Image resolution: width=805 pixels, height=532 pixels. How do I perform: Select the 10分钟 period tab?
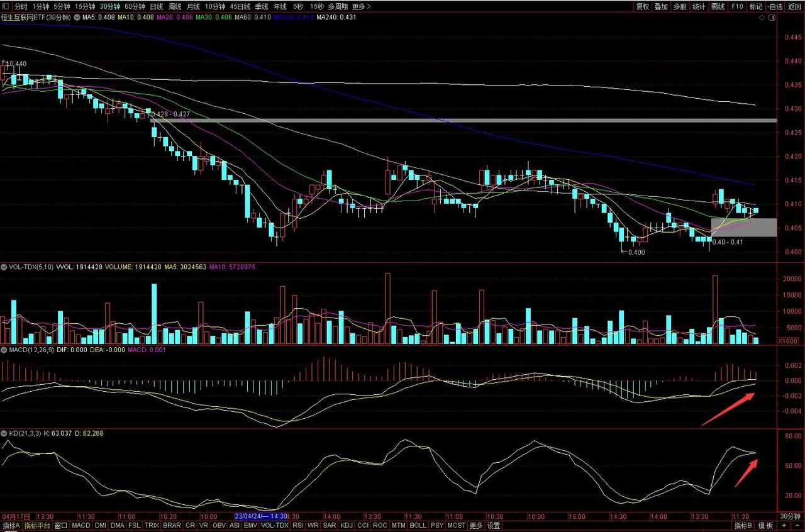tap(215, 6)
